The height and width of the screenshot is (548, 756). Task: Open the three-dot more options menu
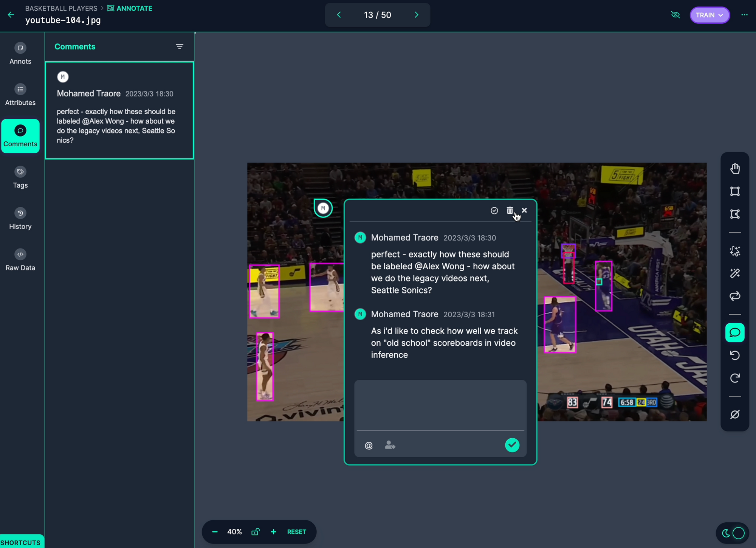[x=744, y=15]
